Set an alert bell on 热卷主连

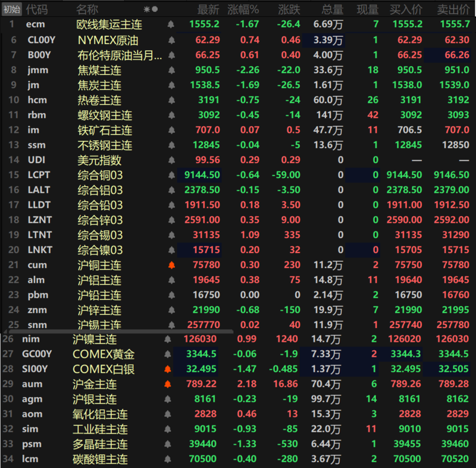[x=171, y=100]
